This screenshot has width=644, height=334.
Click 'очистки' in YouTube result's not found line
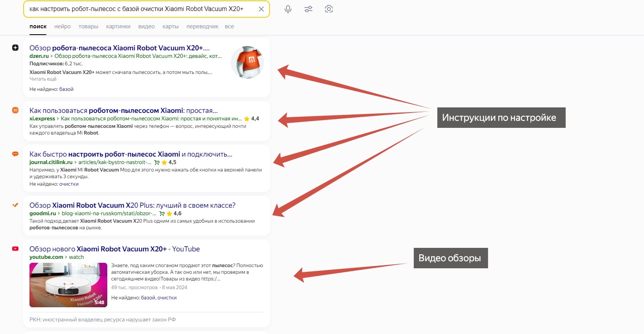click(167, 298)
